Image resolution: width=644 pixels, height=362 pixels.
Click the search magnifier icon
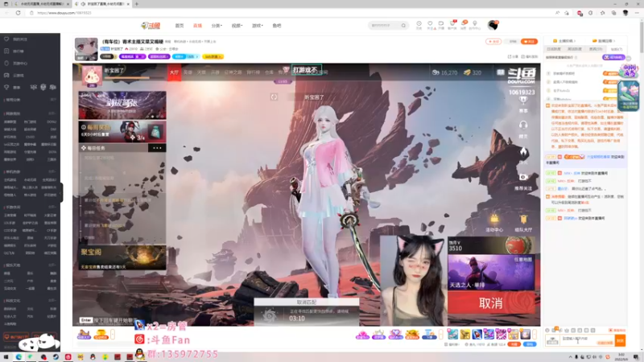click(404, 26)
